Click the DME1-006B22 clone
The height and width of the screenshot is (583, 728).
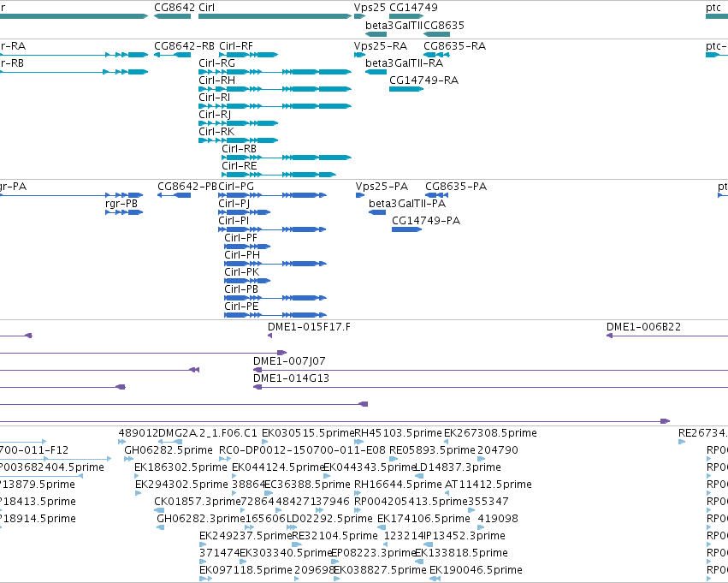667,336
